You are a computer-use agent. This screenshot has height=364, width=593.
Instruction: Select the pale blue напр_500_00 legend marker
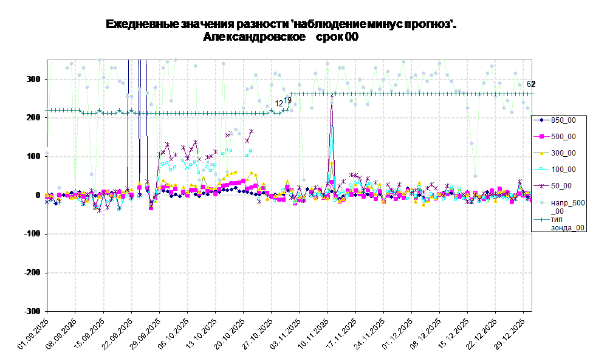tap(541, 202)
